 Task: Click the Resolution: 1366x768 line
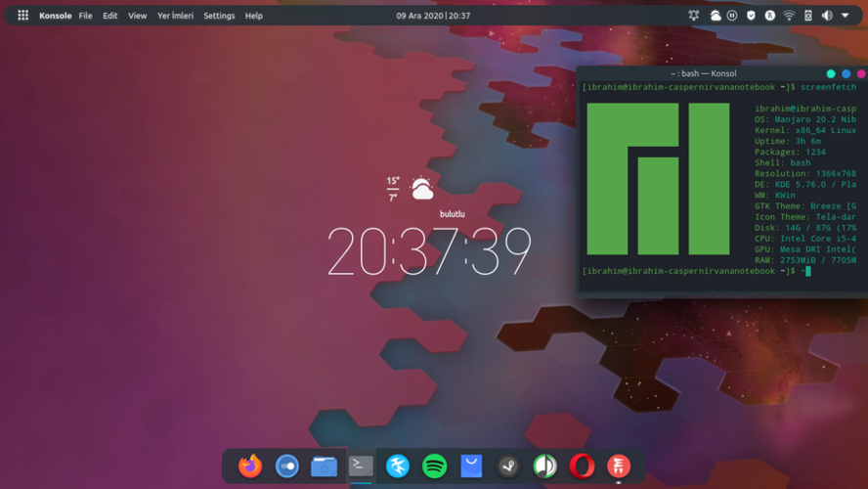pos(805,173)
